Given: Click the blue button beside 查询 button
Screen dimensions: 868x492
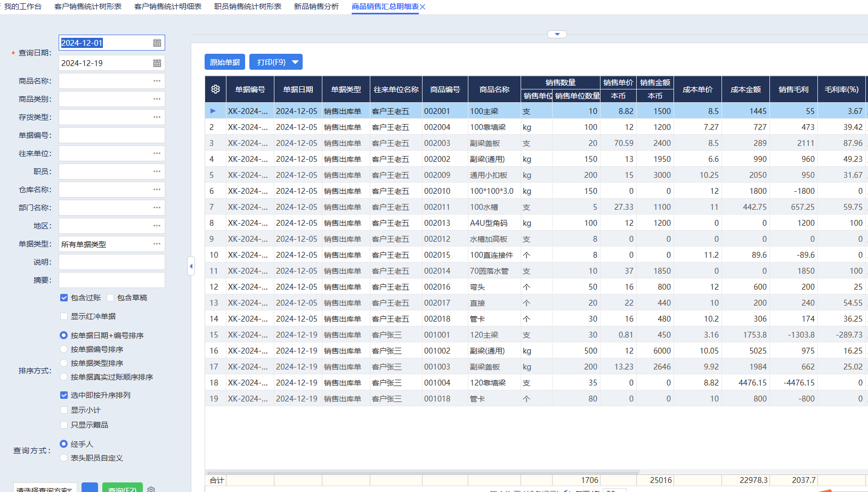Looking at the screenshot, I should [90, 488].
